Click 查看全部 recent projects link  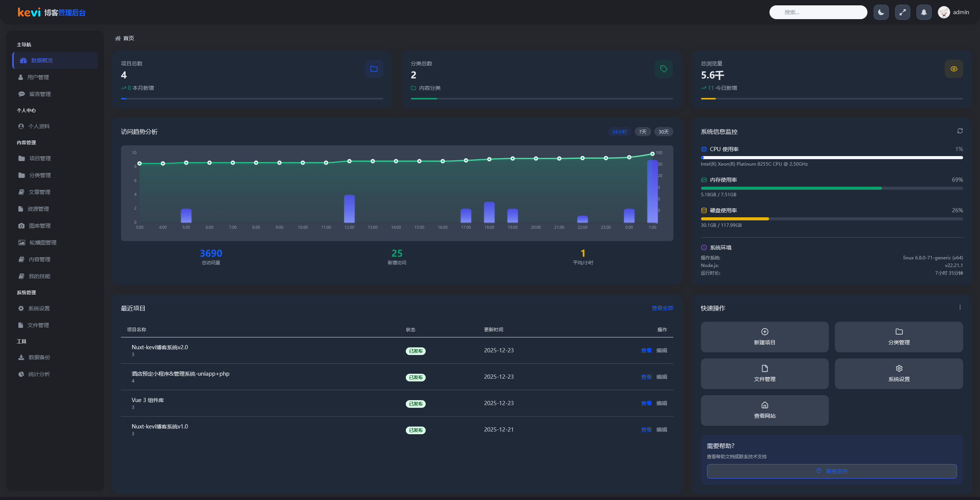[x=662, y=308]
